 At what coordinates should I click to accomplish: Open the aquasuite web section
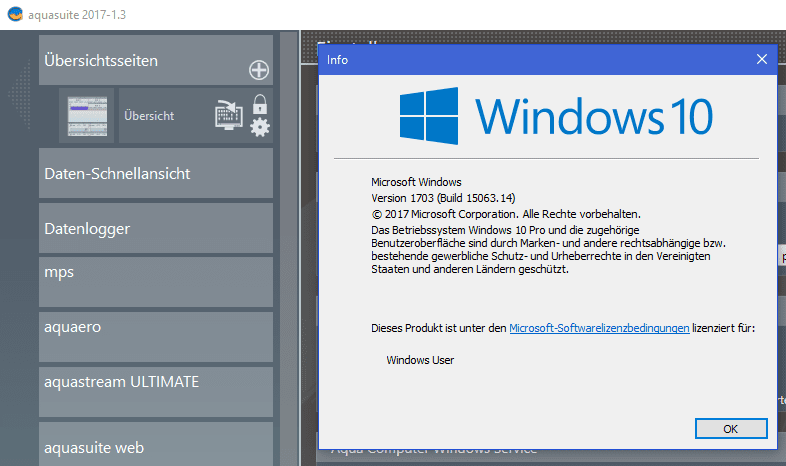156,444
